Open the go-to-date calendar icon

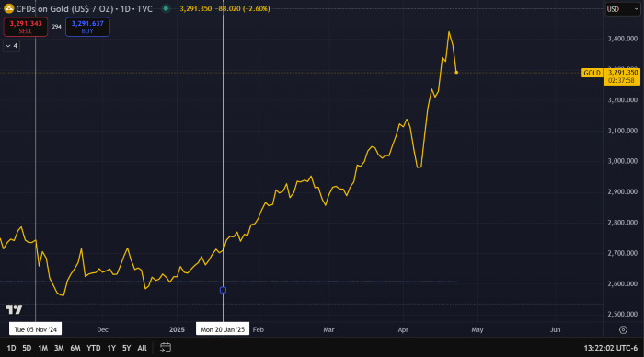[x=166, y=348]
